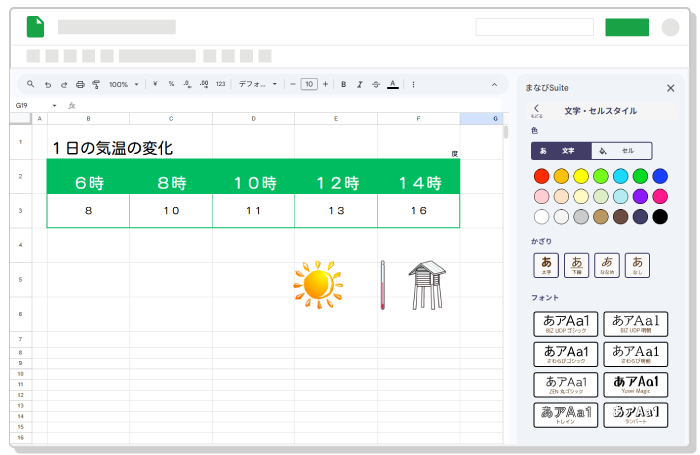This screenshot has height=455, width=700.
Task: Click the sun image on the sheet
Action: click(318, 282)
